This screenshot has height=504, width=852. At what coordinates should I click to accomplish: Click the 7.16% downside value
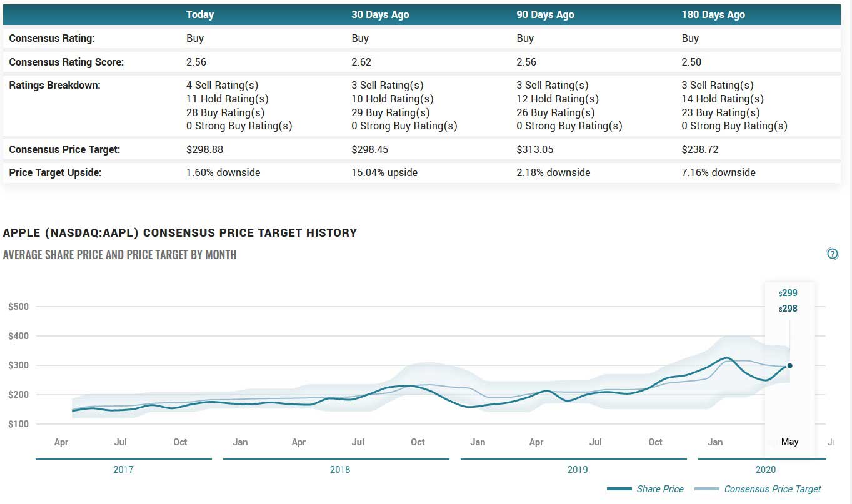(x=718, y=172)
